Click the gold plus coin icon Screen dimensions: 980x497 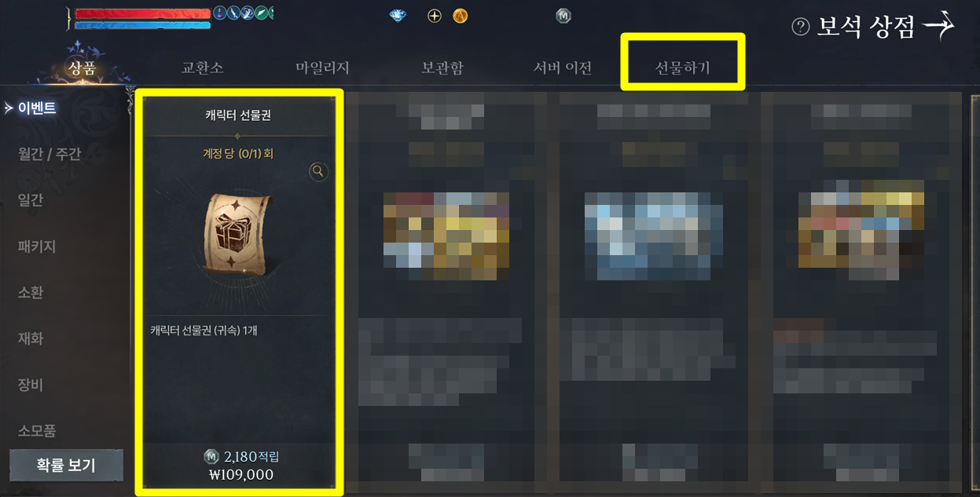click(435, 15)
